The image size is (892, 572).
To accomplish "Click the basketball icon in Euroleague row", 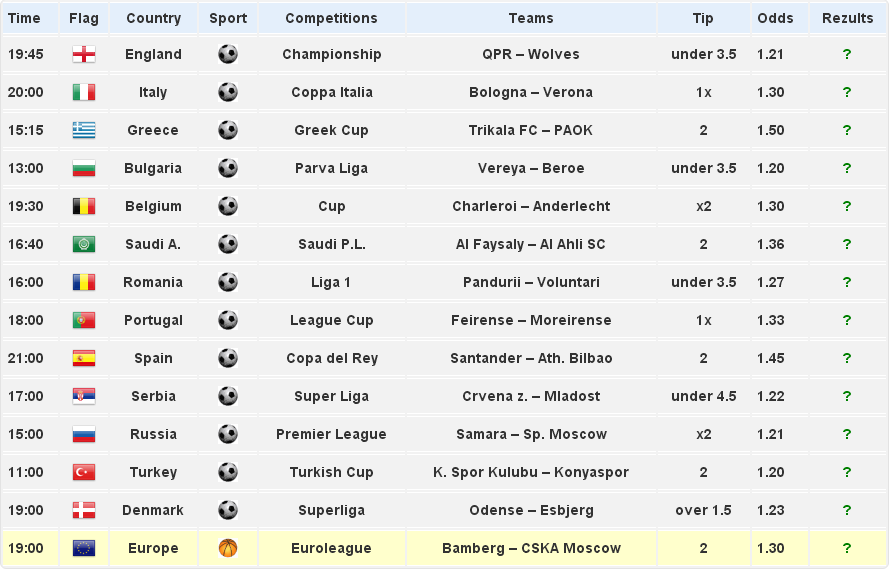I will click(228, 548).
